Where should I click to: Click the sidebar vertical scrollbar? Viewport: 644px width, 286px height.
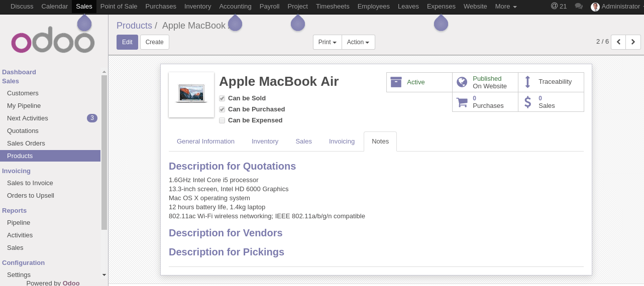[104, 153]
